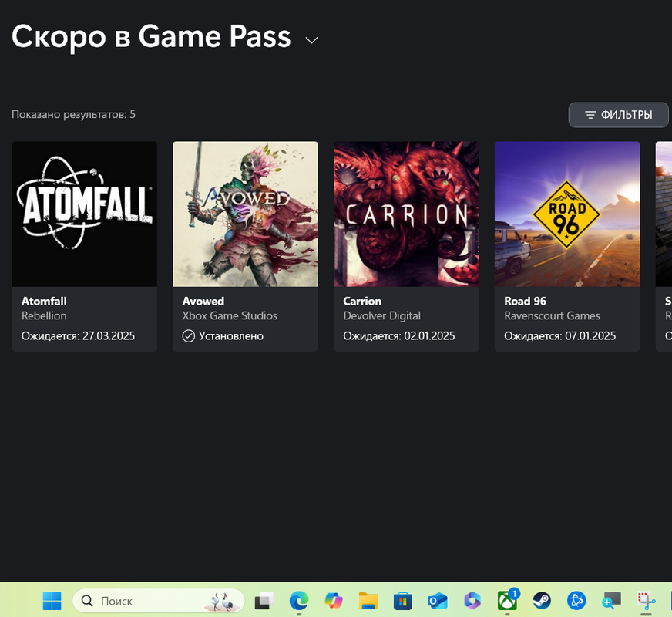Open the ФИЛЬТРЫ filters button
Screen dimensions: 672x617
618,115
